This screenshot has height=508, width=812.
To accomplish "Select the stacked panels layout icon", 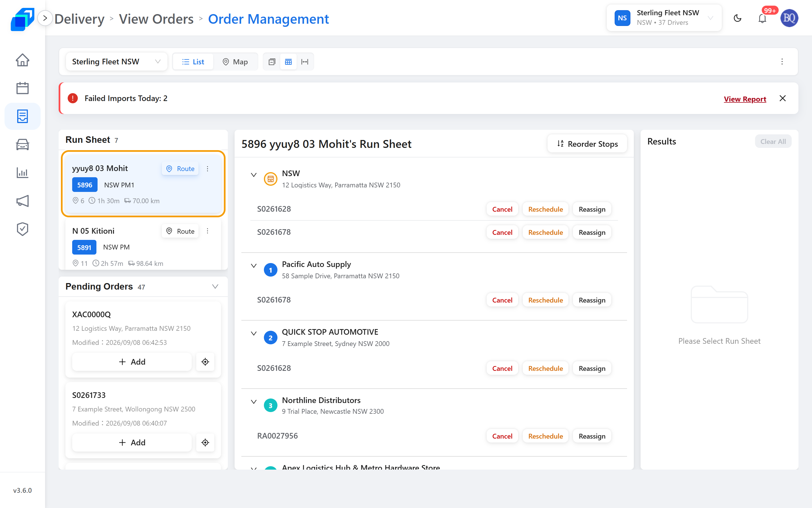I will pos(272,62).
